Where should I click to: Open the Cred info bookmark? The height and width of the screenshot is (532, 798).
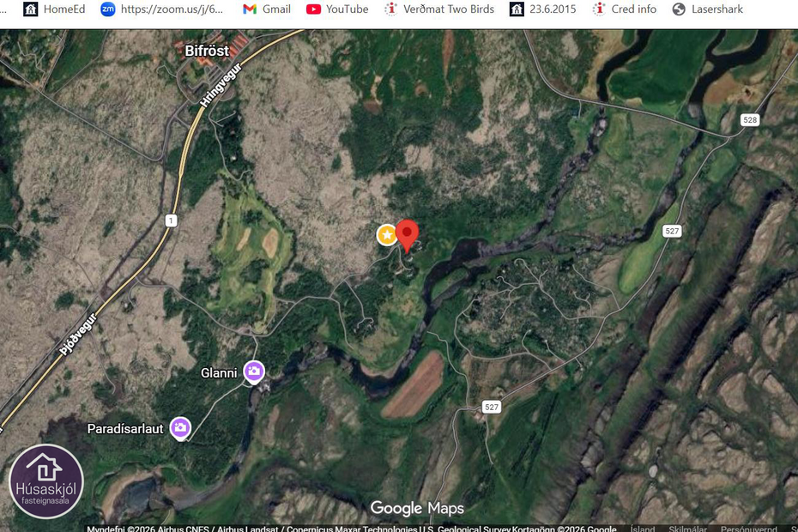(x=624, y=9)
